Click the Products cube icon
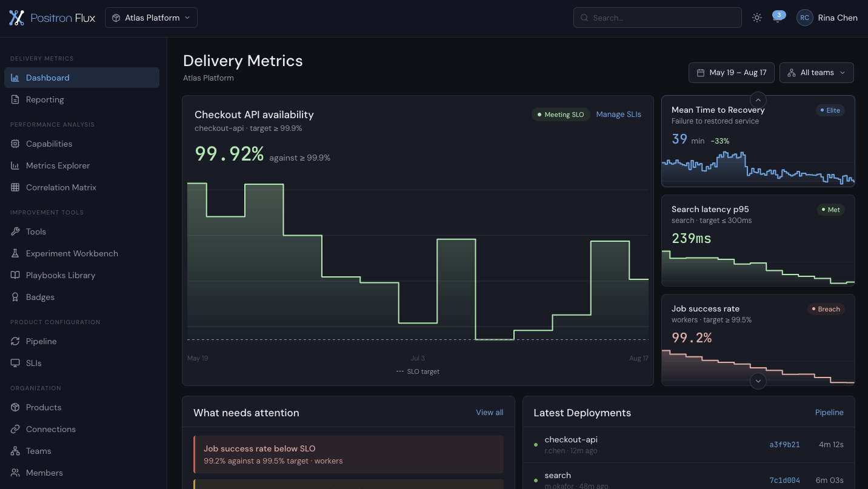 (x=15, y=407)
